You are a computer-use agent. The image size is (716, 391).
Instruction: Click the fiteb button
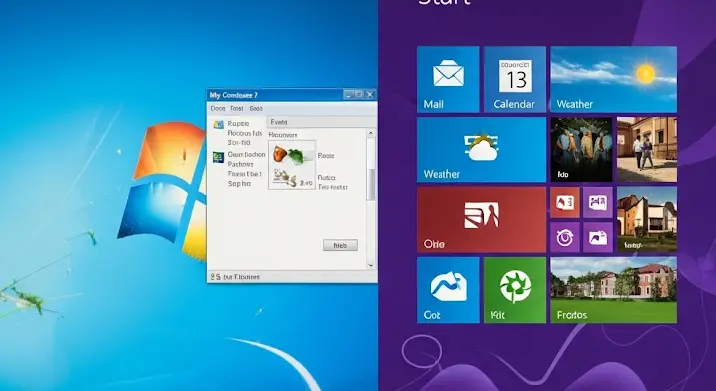click(x=340, y=245)
